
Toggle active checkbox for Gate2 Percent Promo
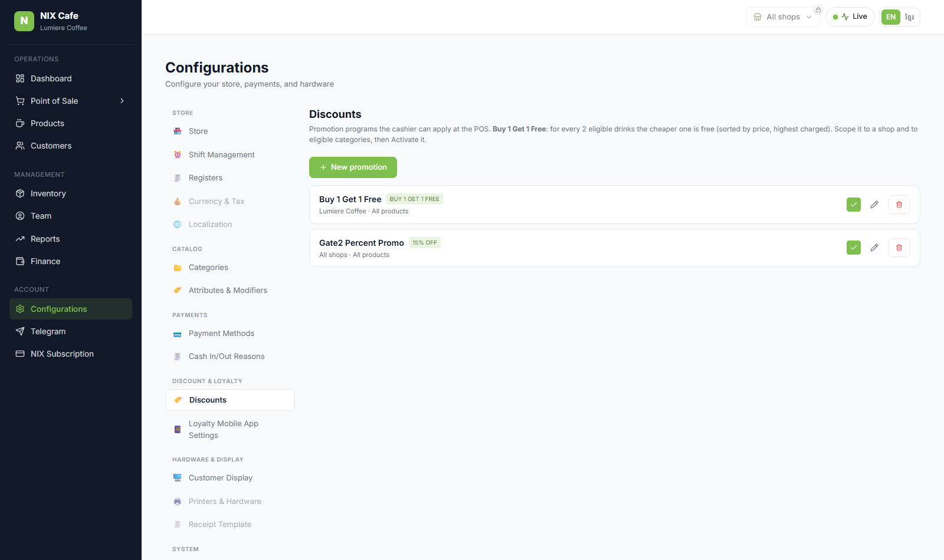[x=854, y=248]
